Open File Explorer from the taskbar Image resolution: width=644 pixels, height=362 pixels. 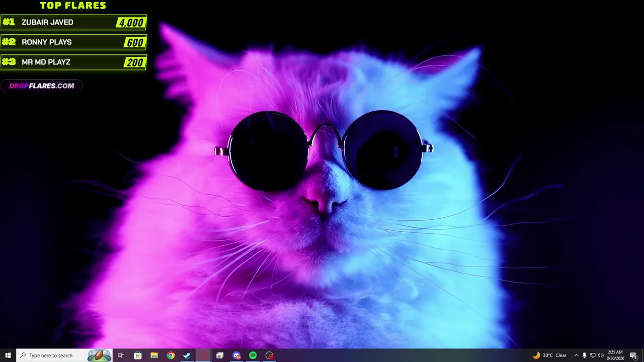pos(154,355)
